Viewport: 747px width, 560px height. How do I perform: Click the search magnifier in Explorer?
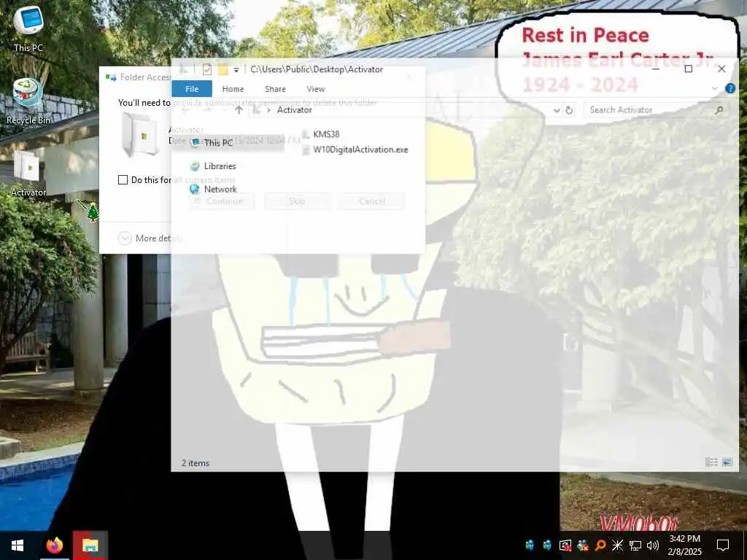[719, 110]
